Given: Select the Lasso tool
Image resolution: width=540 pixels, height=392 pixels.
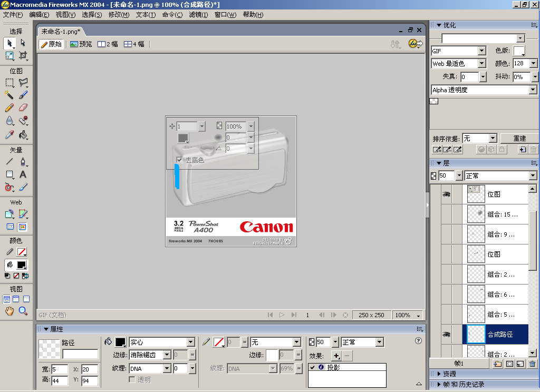Looking at the screenshot, I should [23, 83].
